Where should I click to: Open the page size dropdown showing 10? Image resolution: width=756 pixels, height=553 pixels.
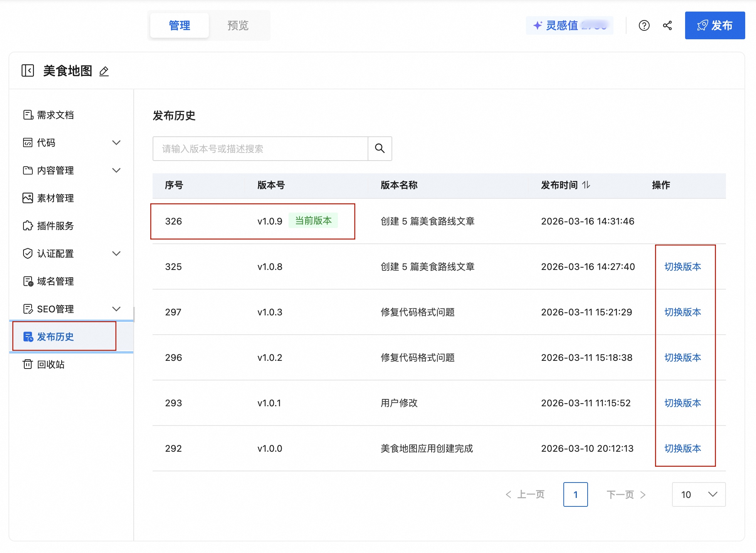699,494
